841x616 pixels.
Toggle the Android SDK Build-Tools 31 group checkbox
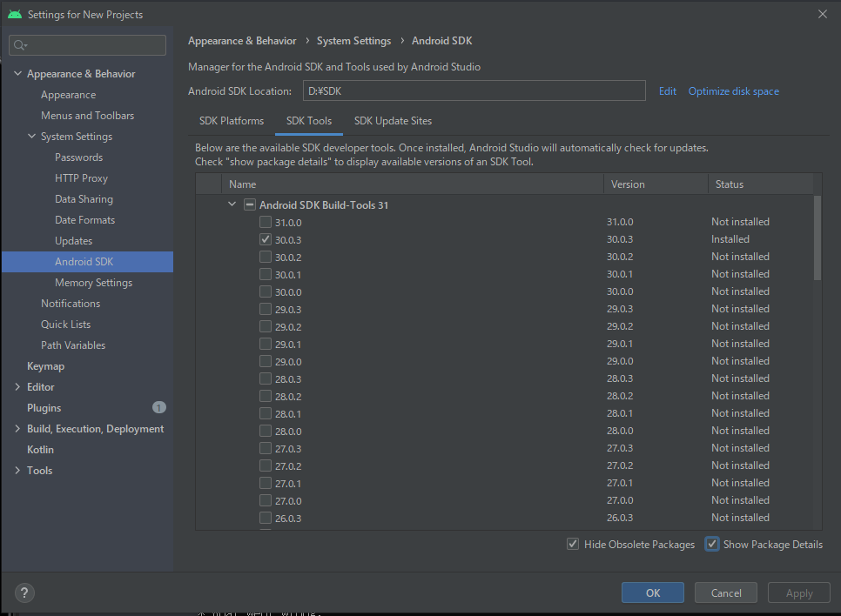249,204
